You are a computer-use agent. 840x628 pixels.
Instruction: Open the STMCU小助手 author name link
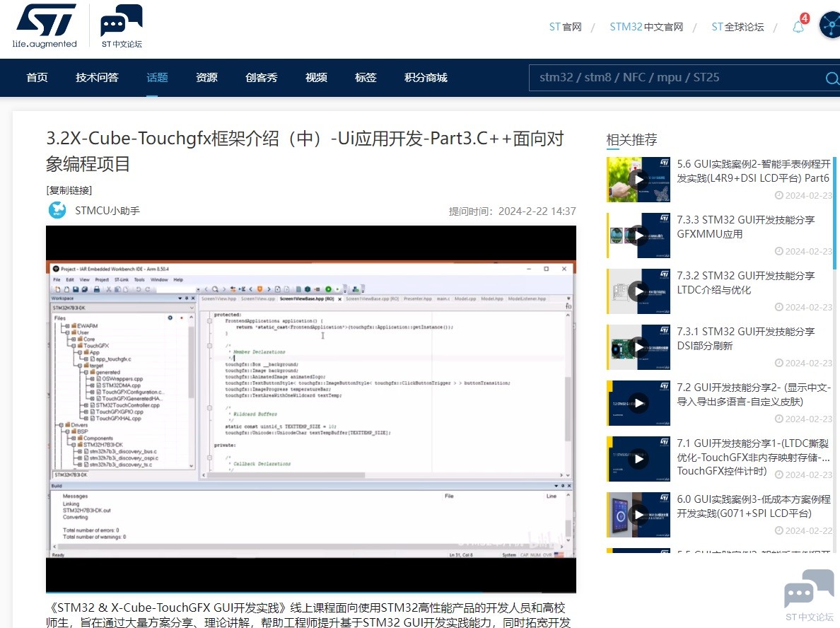tap(107, 211)
